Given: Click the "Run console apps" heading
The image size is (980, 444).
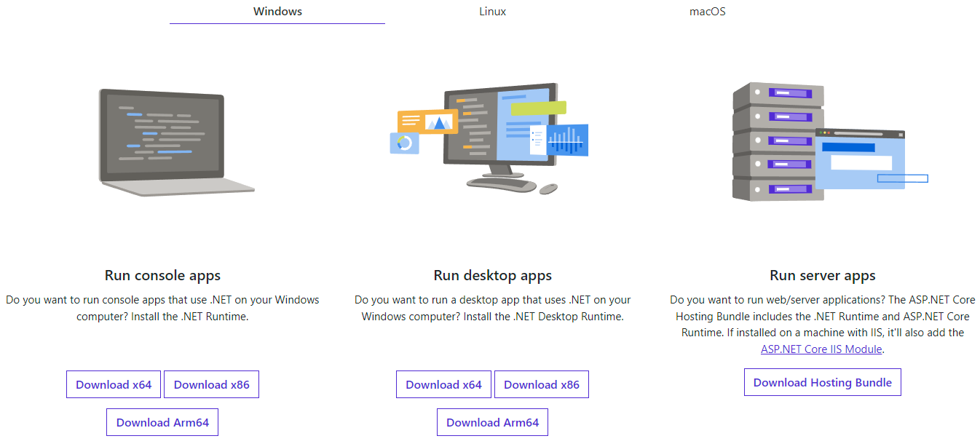Looking at the screenshot, I should (x=162, y=275).
